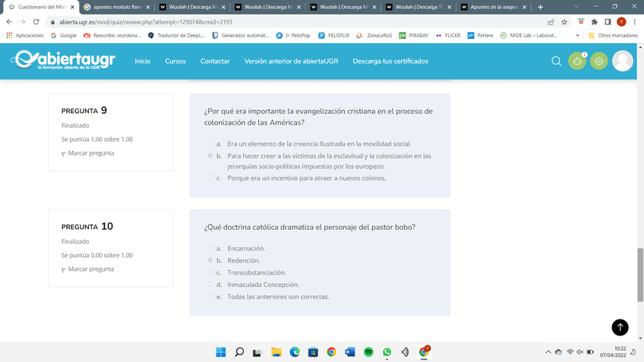Open Cursos in the navigation bar
644x362 pixels.
[175, 61]
